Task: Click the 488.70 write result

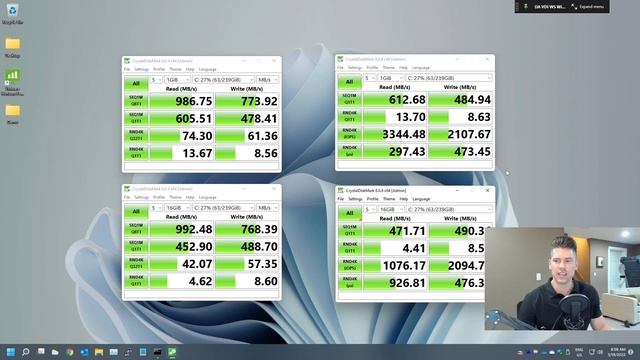Action: tap(247, 246)
